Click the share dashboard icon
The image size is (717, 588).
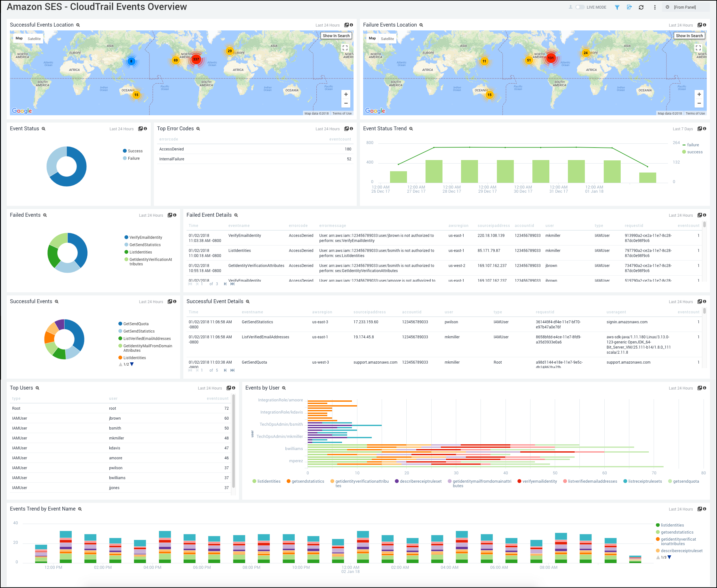[629, 7]
